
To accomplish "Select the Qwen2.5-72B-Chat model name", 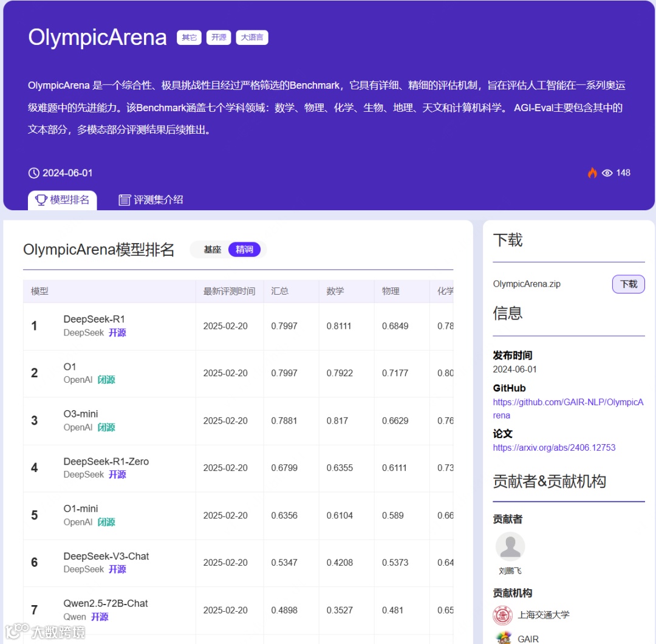I will [x=106, y=604].
